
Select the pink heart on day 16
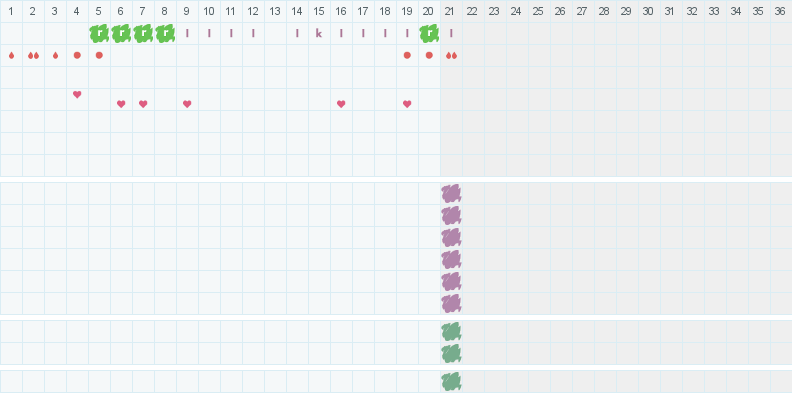[341, 104]
